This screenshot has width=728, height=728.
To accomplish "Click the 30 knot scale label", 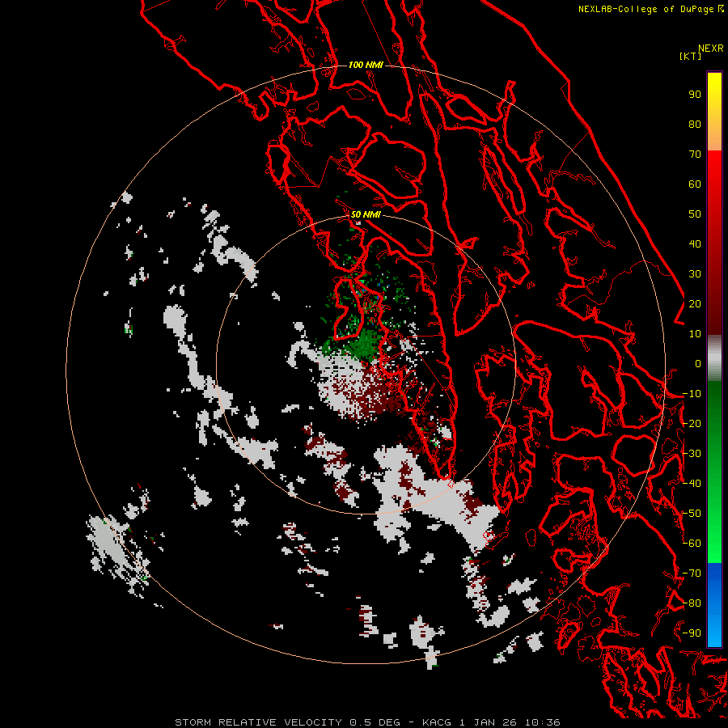I will (695, 274).
